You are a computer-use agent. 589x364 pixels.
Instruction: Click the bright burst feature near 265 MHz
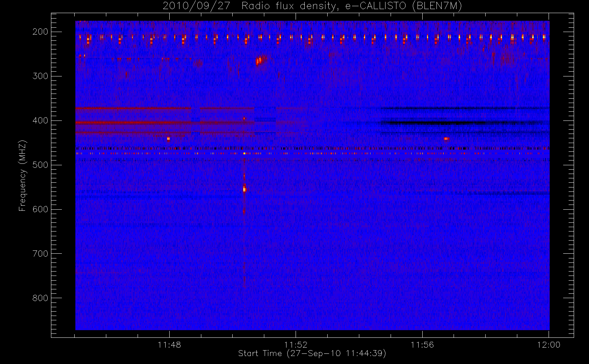[260, 60]
